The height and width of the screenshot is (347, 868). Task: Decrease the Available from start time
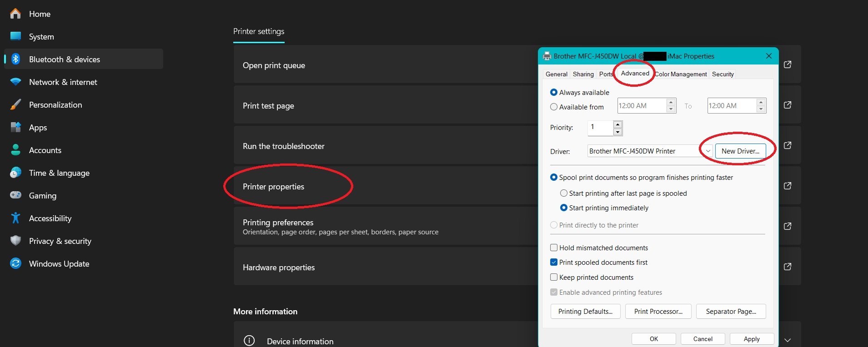tap(671, 109)
